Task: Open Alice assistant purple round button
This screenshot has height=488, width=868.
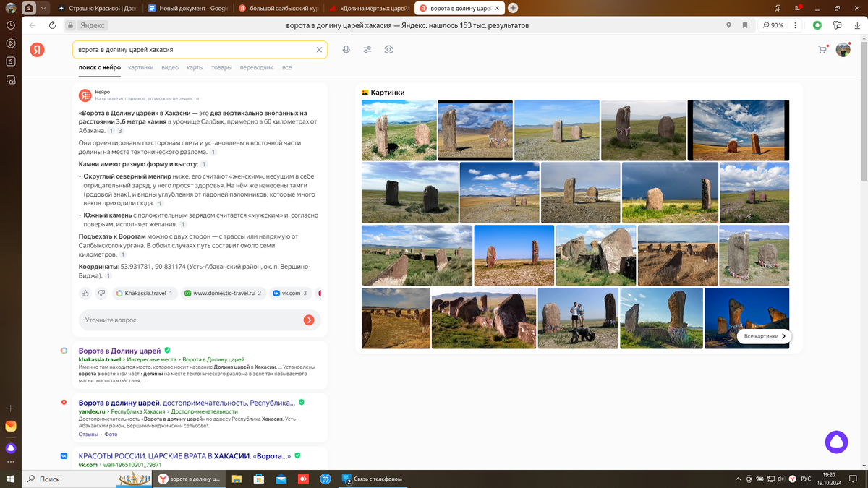Action: tap(836, 442)
